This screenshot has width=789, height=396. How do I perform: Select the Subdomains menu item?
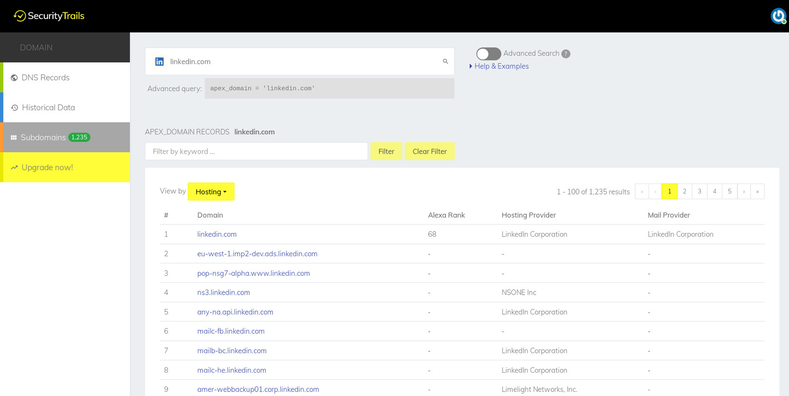[x=65, y=137]
